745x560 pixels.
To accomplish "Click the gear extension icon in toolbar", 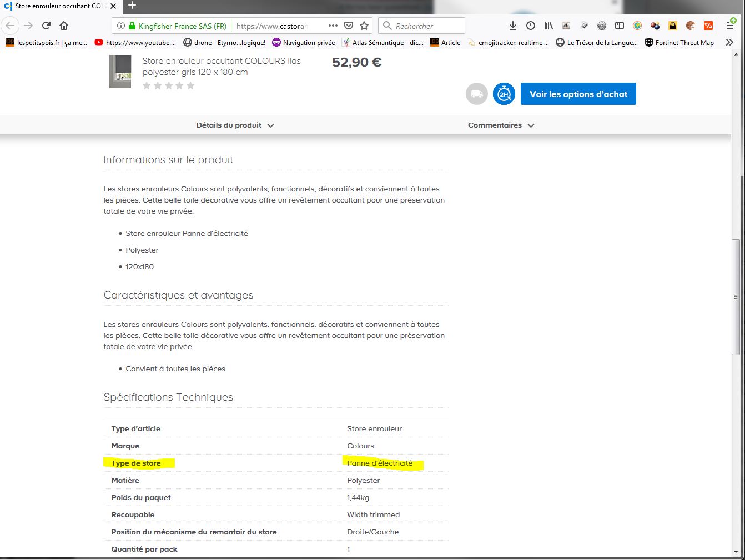I will pyautogui.click(x=602, y=26).
